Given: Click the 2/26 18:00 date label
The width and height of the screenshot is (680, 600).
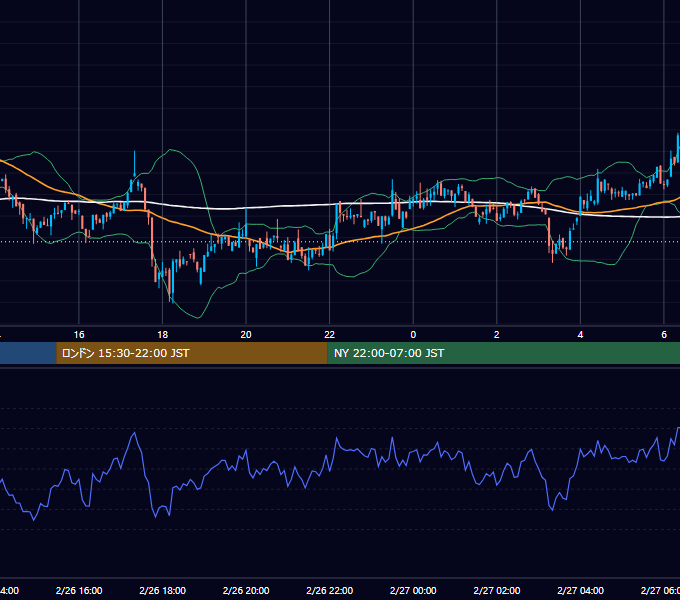Looking at the screenshot, I should (x=163, y=590).
